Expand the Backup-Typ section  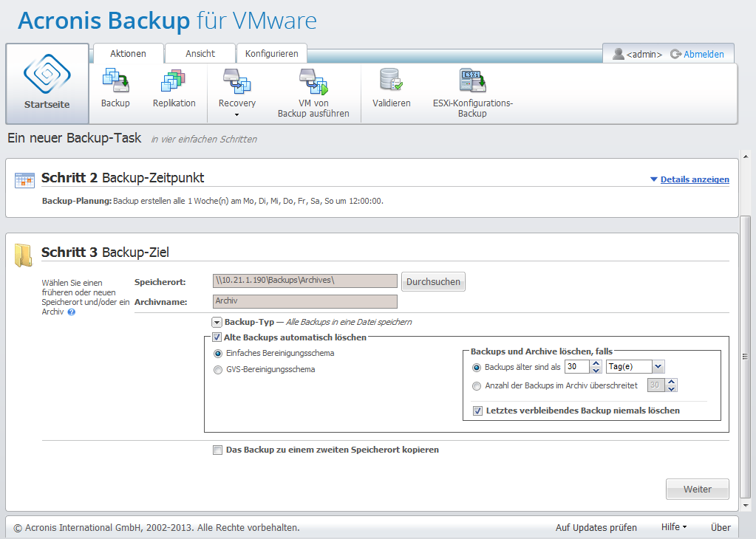point(217,322)
